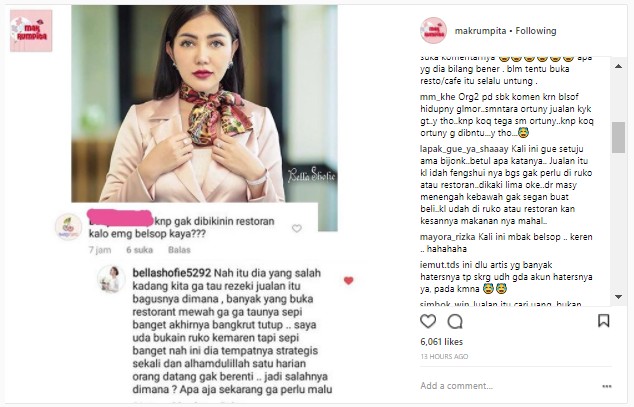
Task: Open makrumpita profile picture in header
Action: pyautogui.click(x=433, y=31)
